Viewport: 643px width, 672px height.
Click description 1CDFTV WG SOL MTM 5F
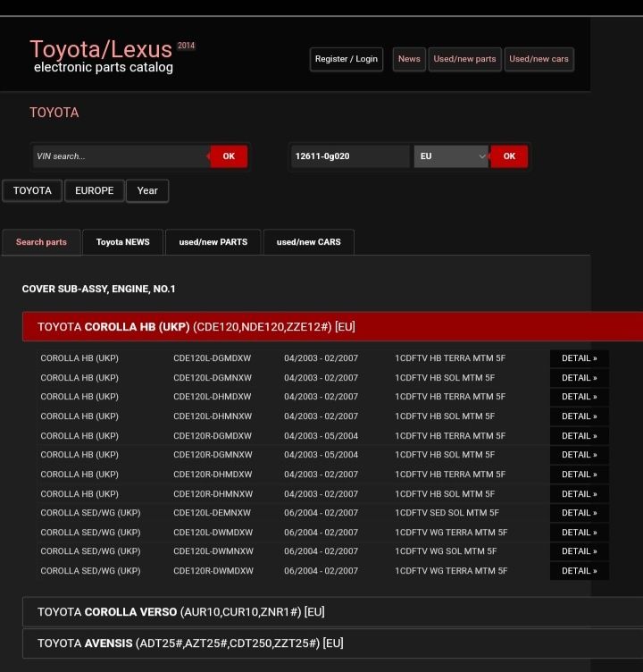pyautogui.click(x=446, y=551)
